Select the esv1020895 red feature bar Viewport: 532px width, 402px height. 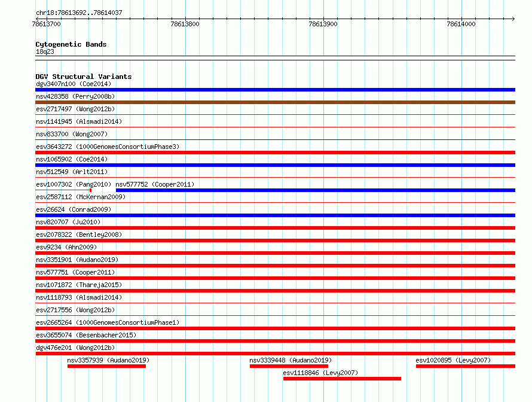(x=466, y=366)
